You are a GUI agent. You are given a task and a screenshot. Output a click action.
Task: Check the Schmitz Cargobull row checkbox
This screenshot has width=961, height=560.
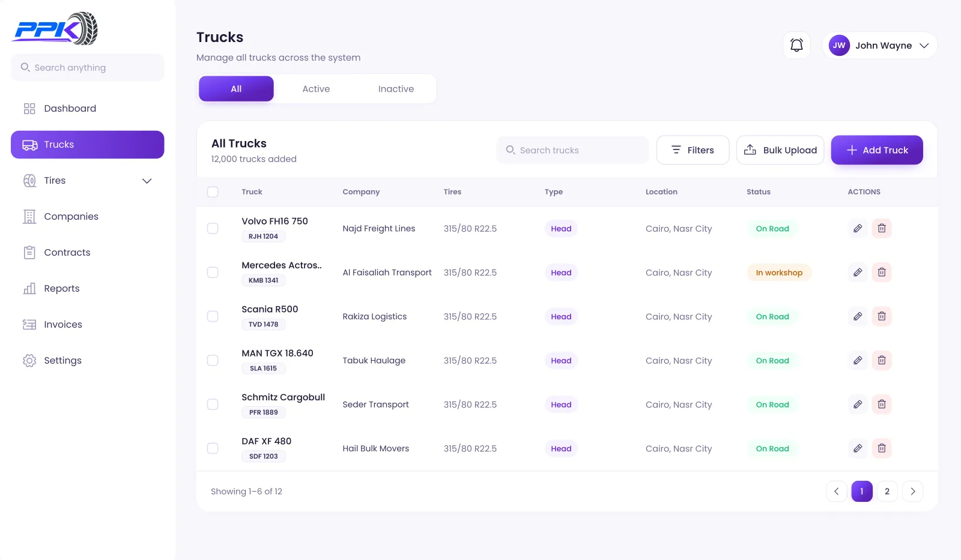tap(213, 405)
